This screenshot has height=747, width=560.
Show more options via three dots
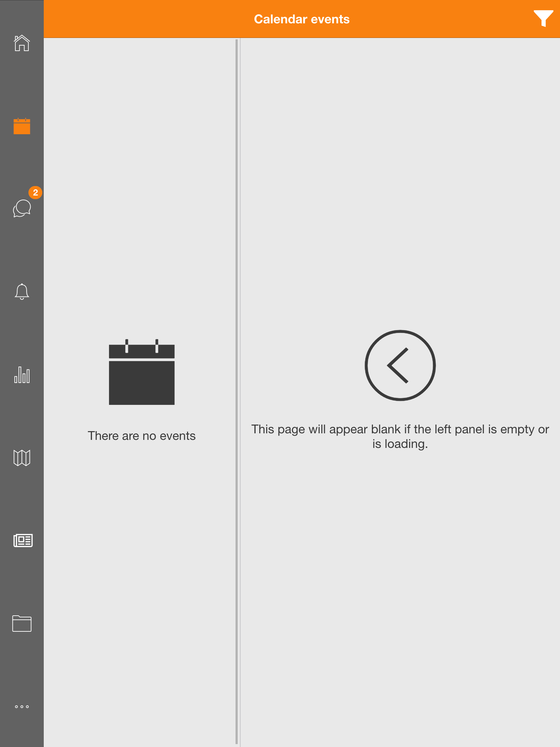(x=22, y=707)
